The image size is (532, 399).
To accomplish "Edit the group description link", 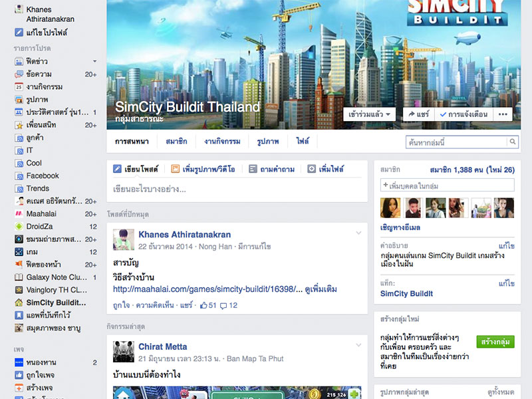I will tap(507, 245).
